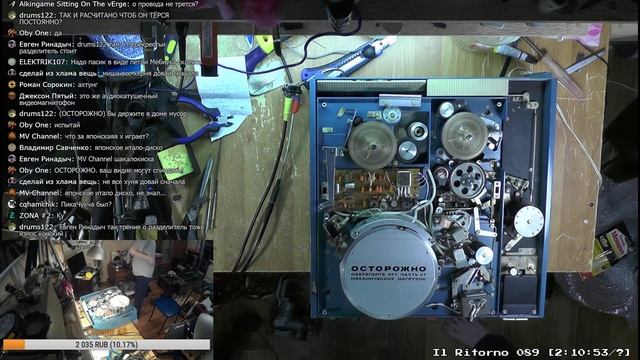
Task: Click drums122 avatar on 'ТАК И РАСЧИТАНО' message
Action: pos(12,15)
